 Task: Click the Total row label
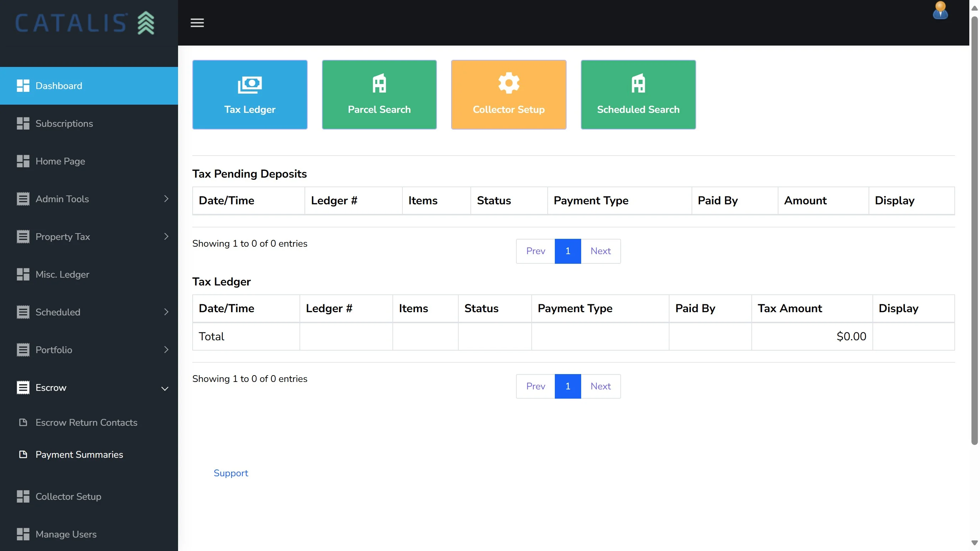click(211, 336)
